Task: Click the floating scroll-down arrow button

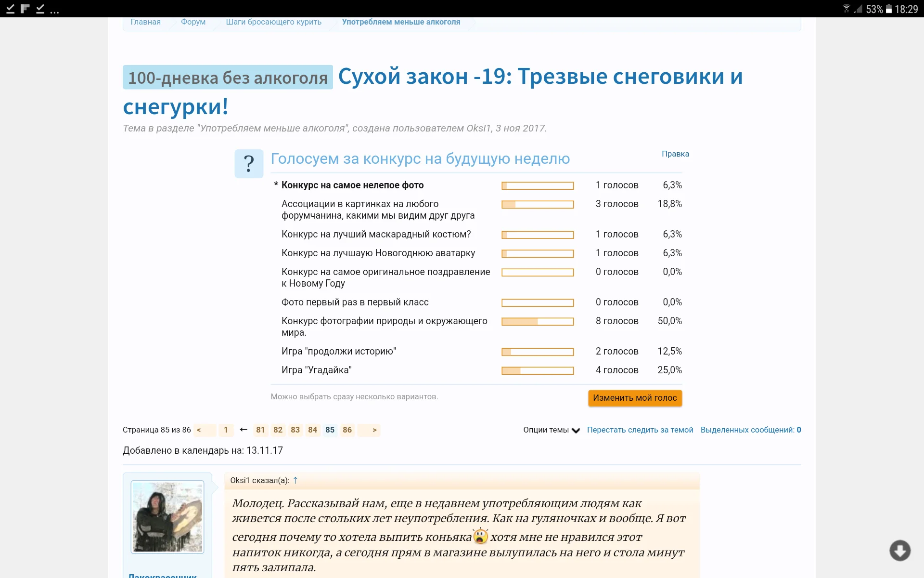Action: (899, 550)
